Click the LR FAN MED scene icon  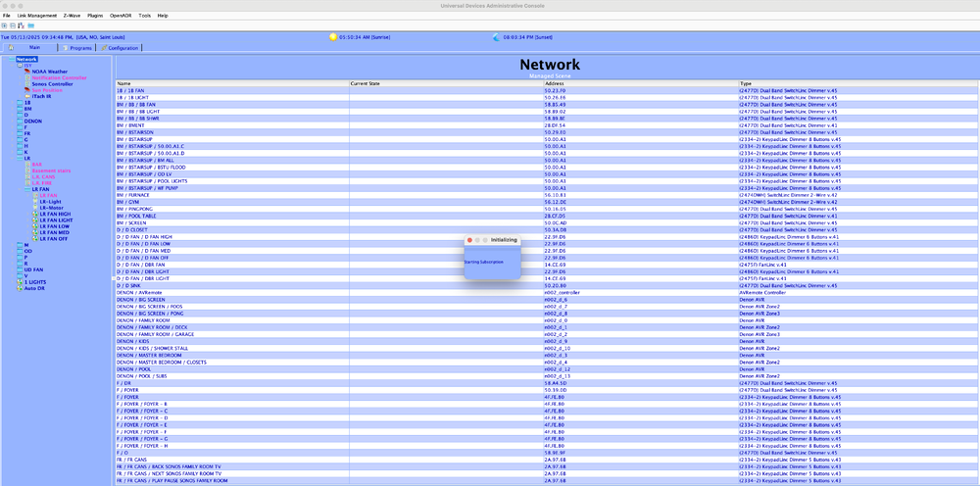point(35,232)
